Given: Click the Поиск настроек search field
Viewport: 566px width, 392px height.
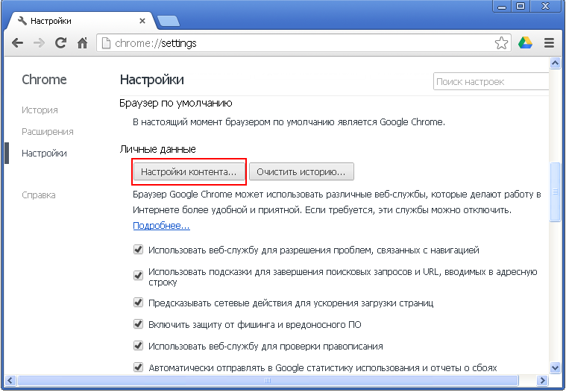Looking at the screenshot, I should click(491, 82).
